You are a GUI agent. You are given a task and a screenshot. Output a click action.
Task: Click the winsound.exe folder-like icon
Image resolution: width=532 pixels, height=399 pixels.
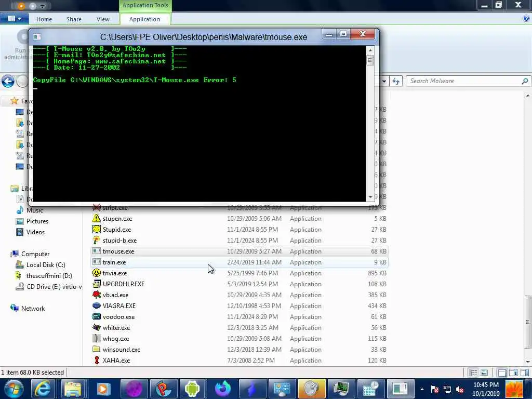[96, 349]
